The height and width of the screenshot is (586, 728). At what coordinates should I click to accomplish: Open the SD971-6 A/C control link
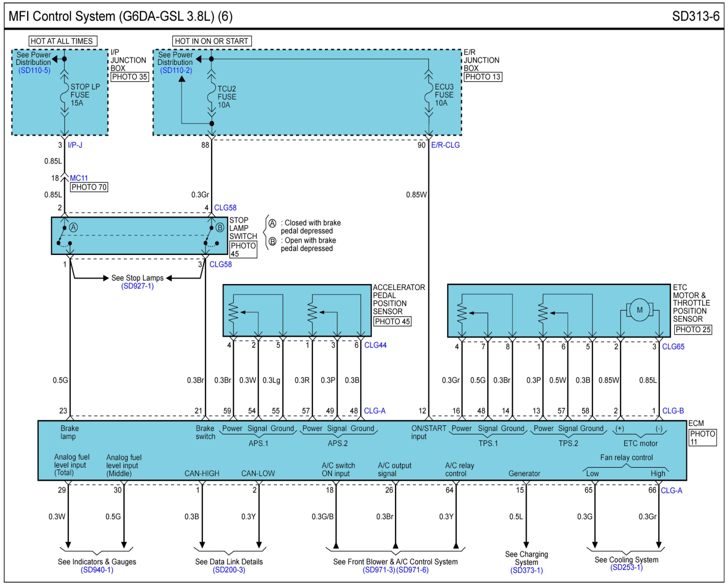click(x=412, y=570)
